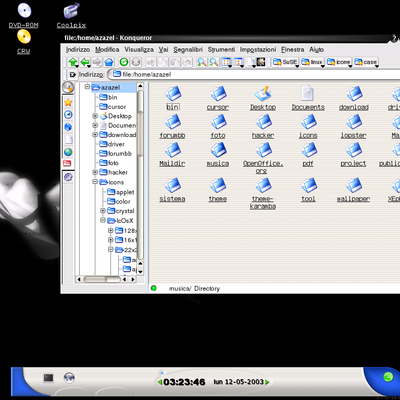Image resolution: width=400 pixels, height=400 pixels.
Task: Clear the address bar with black arrow icon
Action: [73, 74]
